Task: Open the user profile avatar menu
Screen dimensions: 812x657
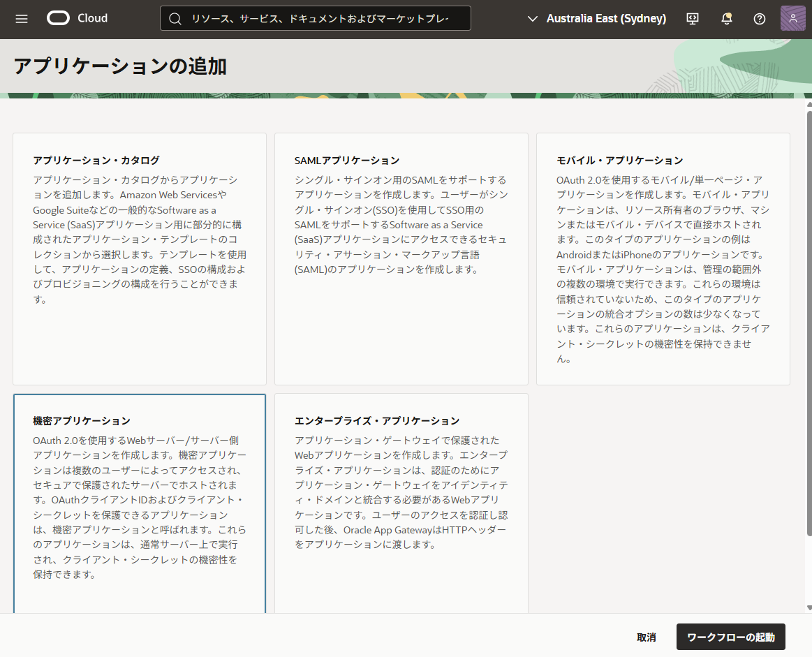Action: click(792, 17)
